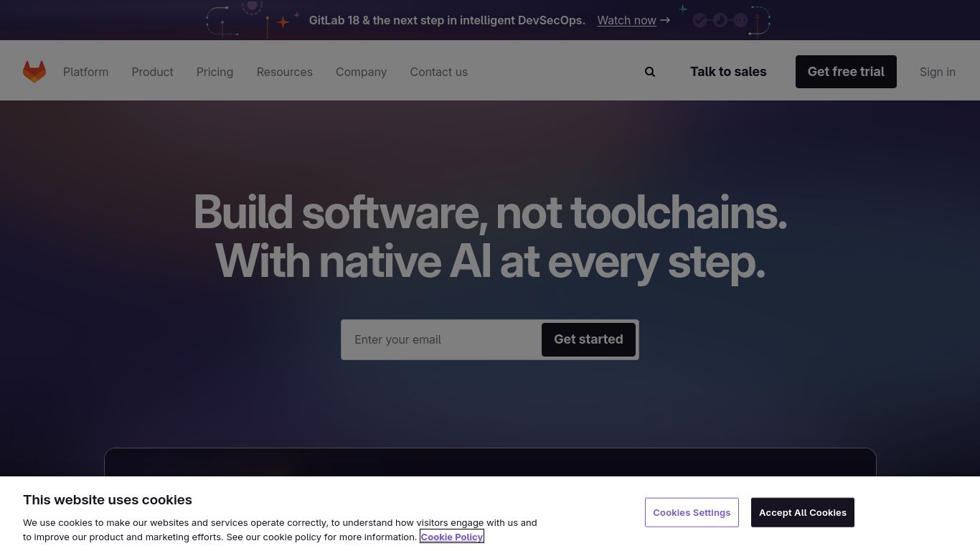Click Sign in link

pos(938,72)
